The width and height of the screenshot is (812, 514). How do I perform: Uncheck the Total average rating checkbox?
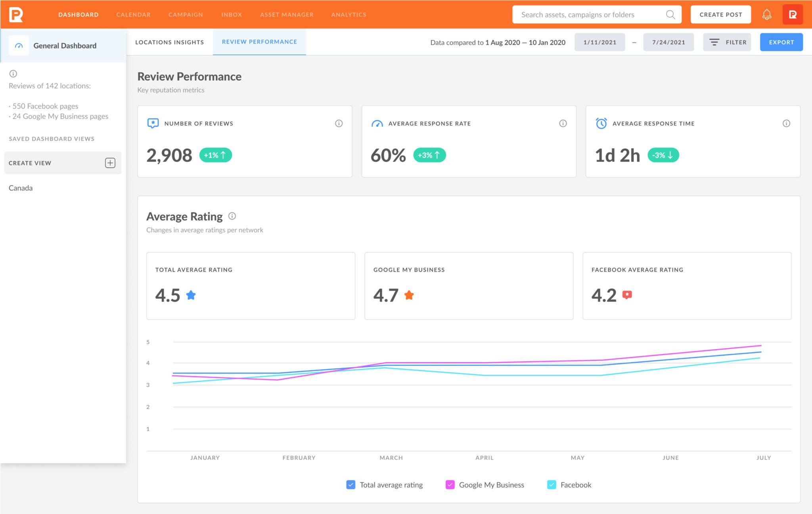click(x=350, y=485)
